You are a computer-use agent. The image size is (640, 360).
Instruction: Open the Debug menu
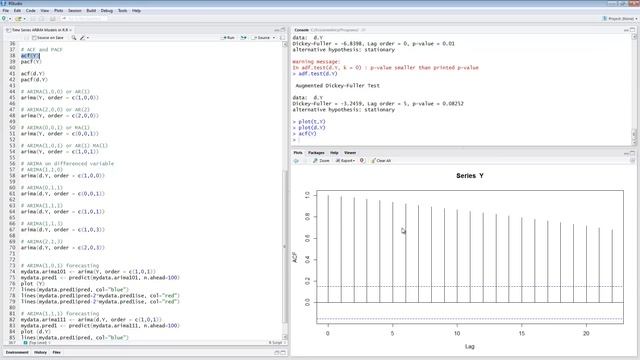[x=107, y=11]
